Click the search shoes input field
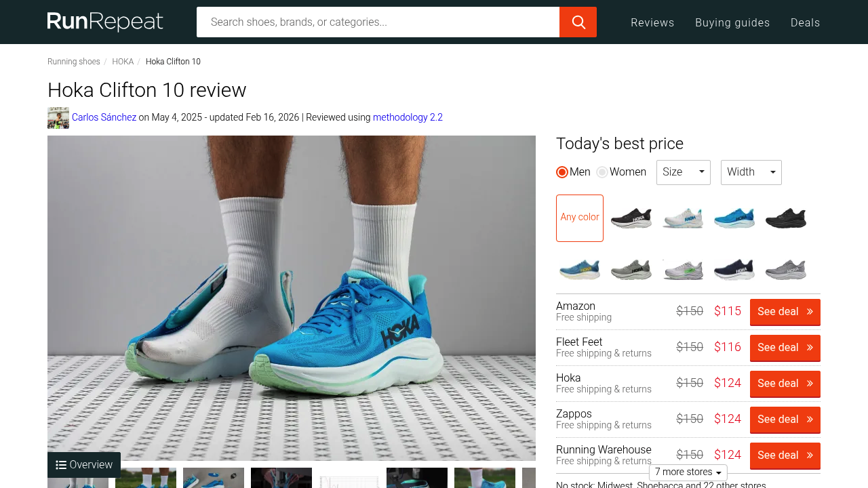The height and width of the screenshot is (488, 868). (x=378, y=22)
